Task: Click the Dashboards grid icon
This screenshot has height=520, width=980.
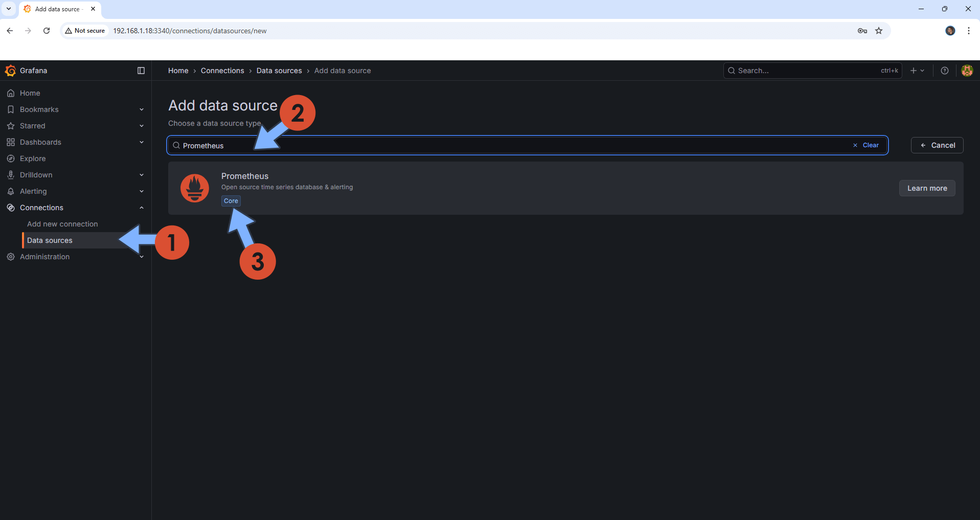Action: point(11,142)
